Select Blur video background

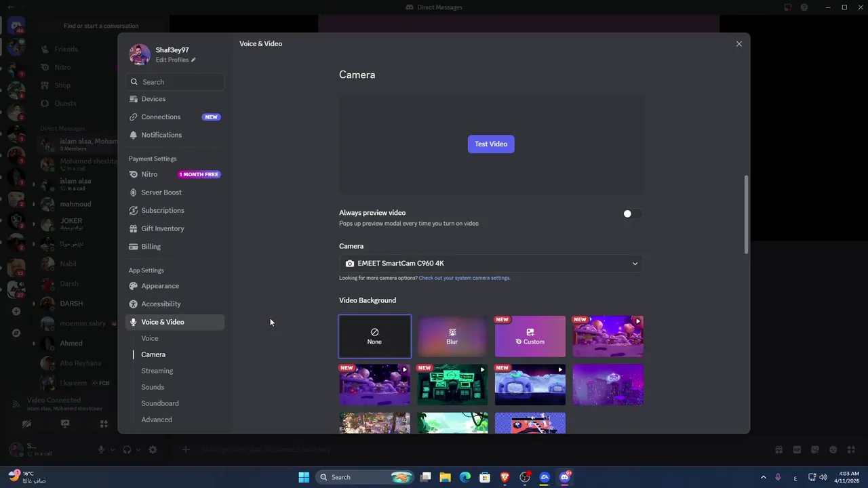452,336
